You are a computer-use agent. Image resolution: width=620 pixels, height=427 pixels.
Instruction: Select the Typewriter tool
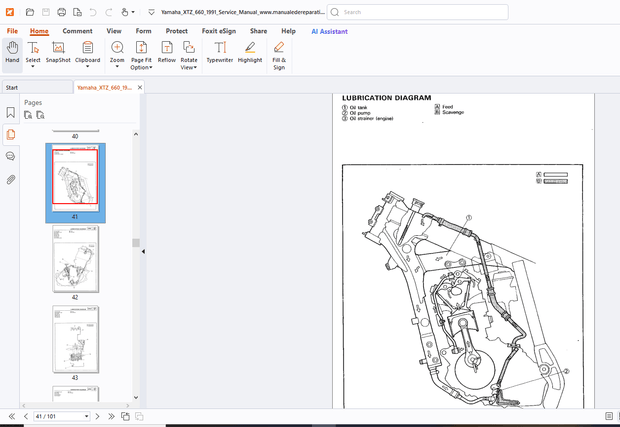[x=220, y=52]
